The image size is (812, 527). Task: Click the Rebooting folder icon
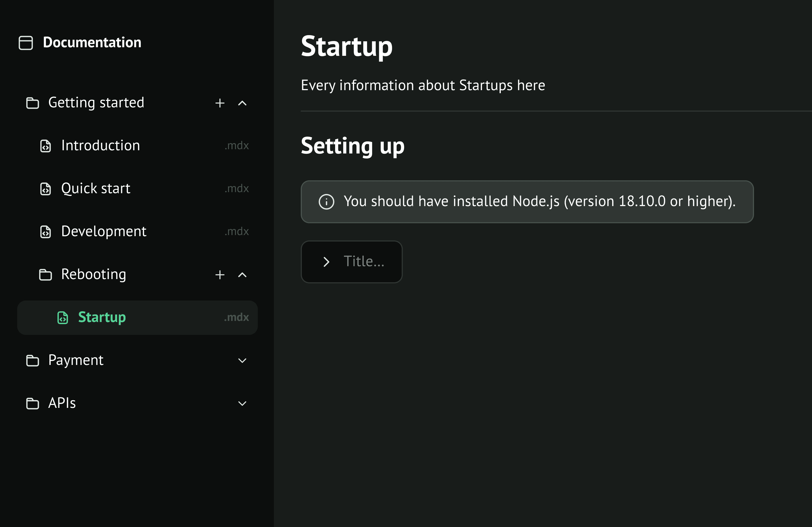[45, 275]
